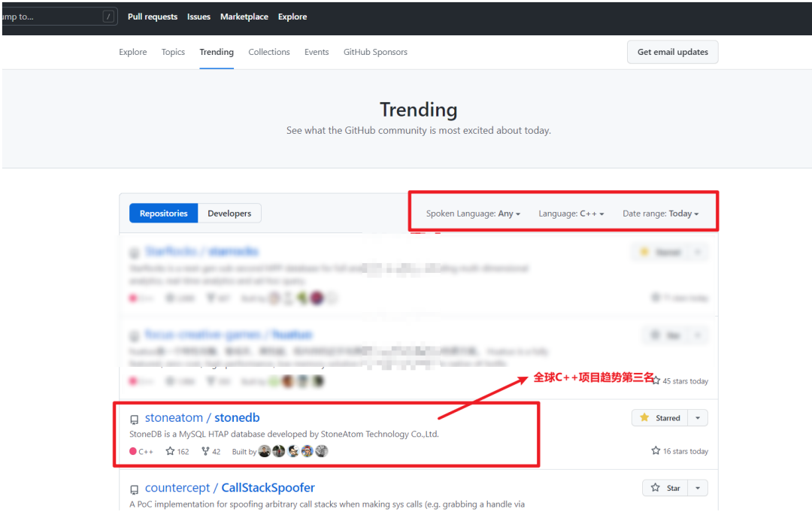View stonedb's 42 forks
This screenshot has height=512, width=812.
click(211, 451)
